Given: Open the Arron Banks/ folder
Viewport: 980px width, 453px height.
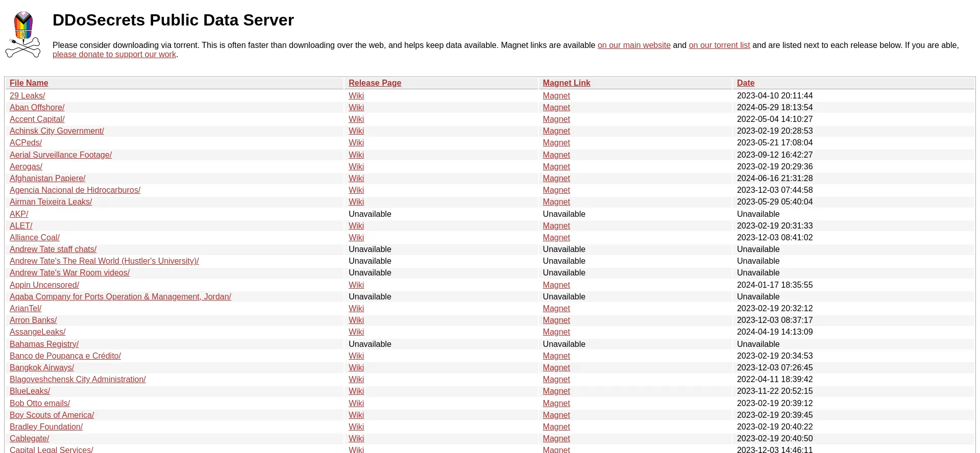Looking at the screenshot, I should tap(33, 320).
